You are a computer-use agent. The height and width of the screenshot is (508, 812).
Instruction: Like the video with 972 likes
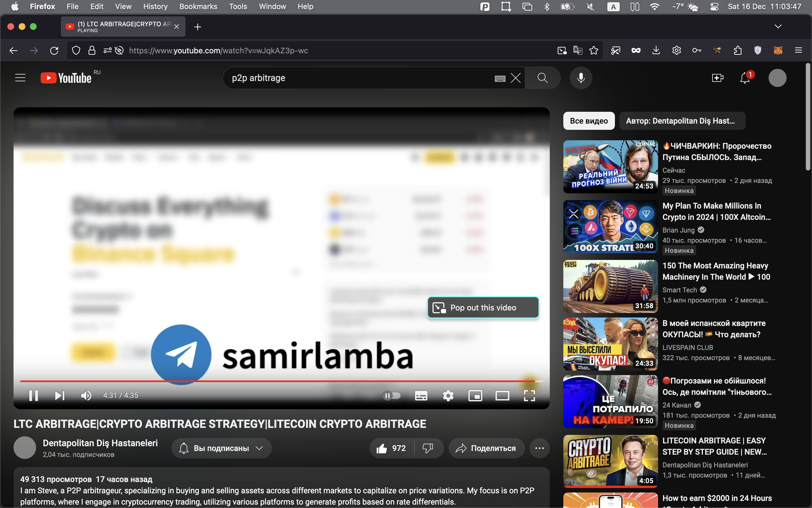click(x=392, y=448)
